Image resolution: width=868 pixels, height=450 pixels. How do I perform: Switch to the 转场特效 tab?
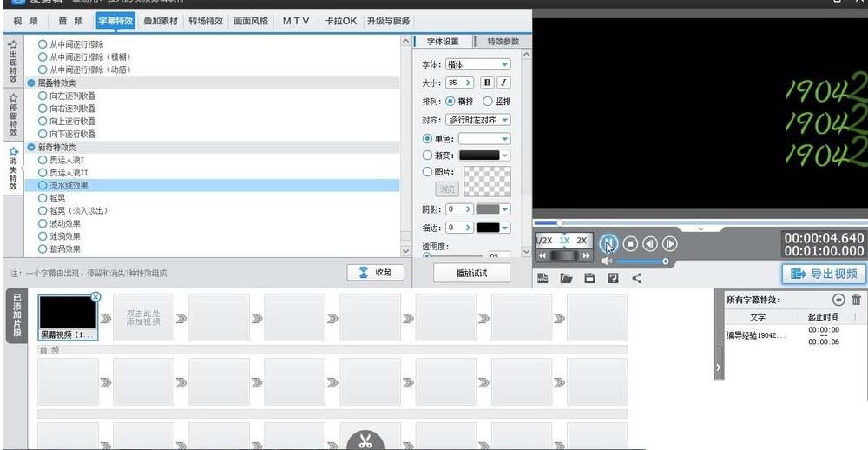206,21
